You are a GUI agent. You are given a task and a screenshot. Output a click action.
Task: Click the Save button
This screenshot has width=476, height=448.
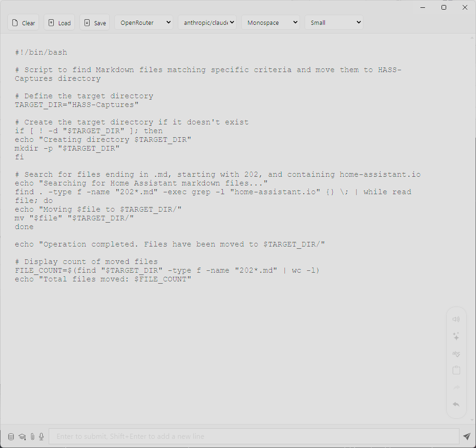[95, 22]
